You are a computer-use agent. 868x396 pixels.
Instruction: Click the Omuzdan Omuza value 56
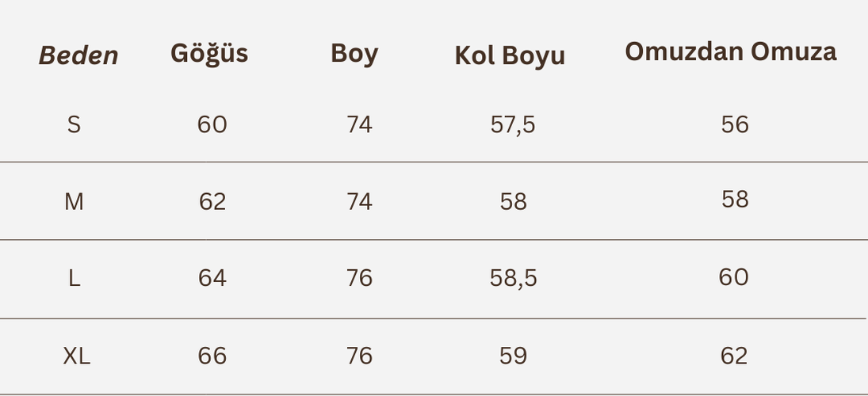[x=735, y=124]
